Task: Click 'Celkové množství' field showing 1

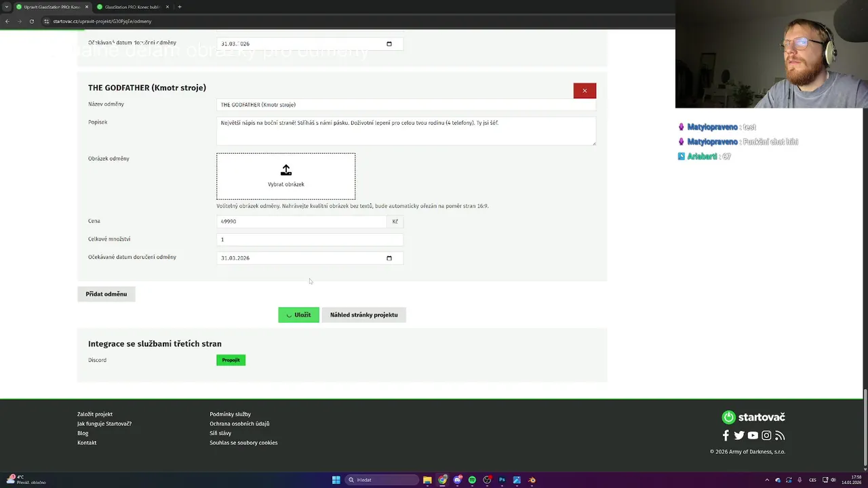Action: 310,239
